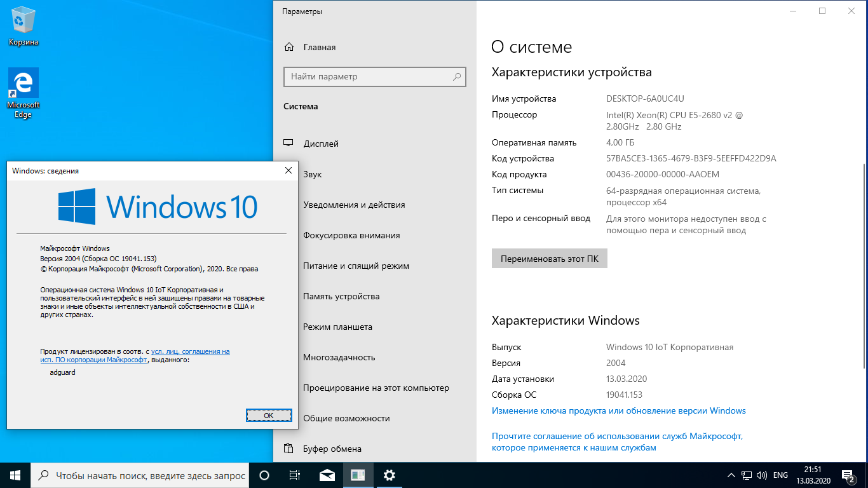868x488 pixels.
Task: Click the taskbar search box
Action: click(140, 475)
